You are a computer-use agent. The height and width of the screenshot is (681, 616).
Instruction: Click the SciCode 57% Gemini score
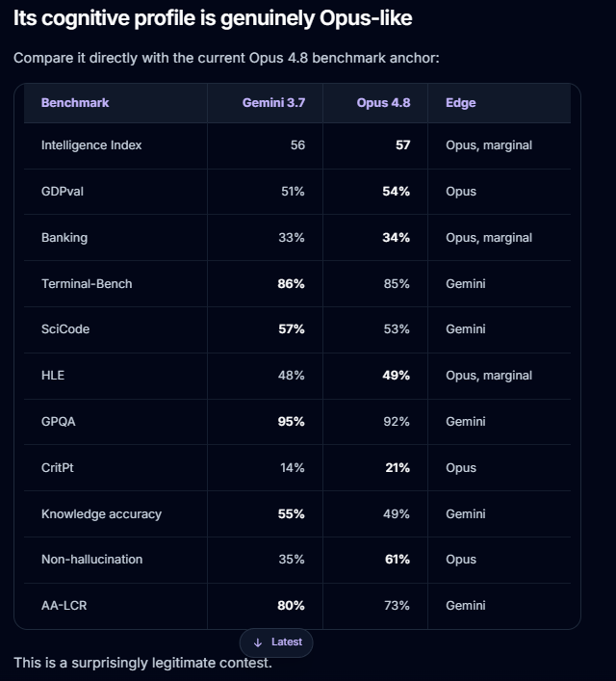(x=292, y=329)
